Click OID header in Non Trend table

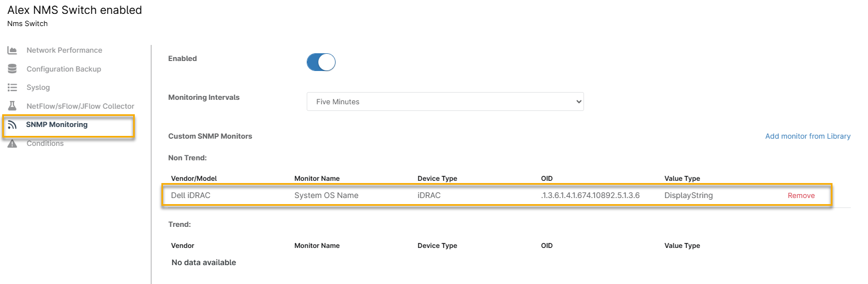pyautogui.click(x=547, y=179)
